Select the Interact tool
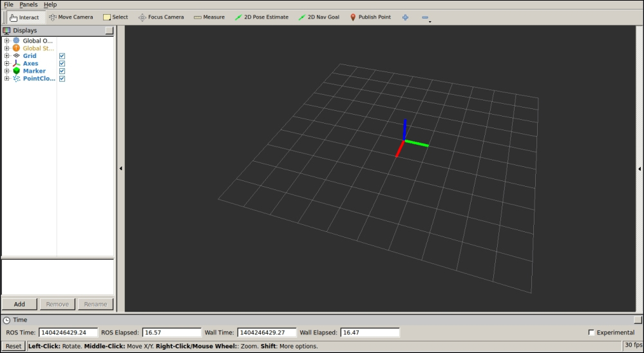This screenshot has height=353, width=644. tap(24, 17)
